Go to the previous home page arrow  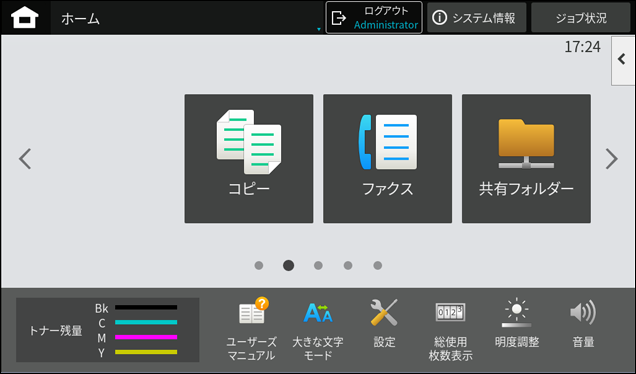point(25,159)
